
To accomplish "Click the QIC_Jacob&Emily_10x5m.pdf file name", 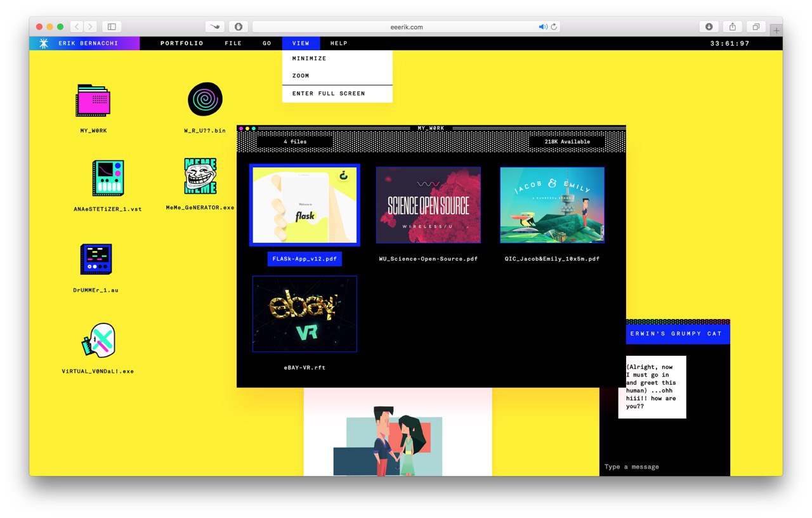I will 552,259.
